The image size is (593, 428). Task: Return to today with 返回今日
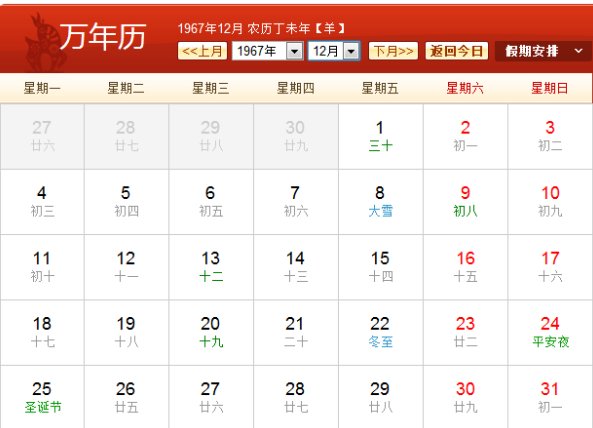point(457,51)
